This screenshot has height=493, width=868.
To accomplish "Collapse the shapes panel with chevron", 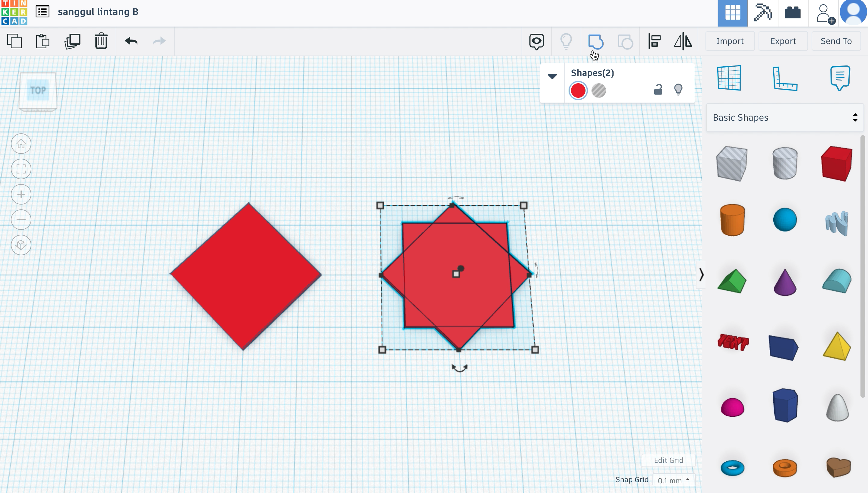I will (701, 275).
